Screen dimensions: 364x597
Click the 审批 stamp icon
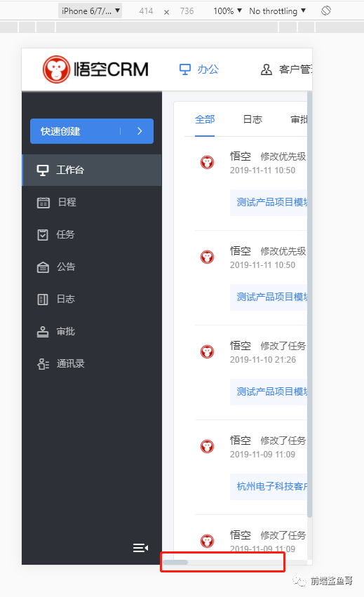point(43,332)
